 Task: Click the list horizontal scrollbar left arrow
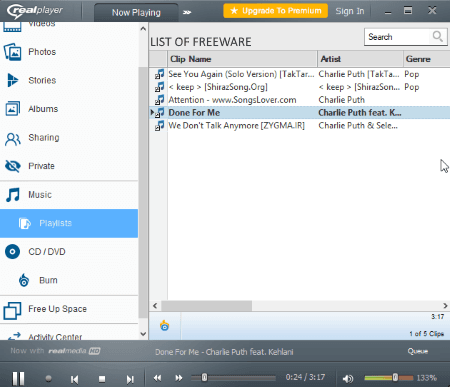(155, 306)
